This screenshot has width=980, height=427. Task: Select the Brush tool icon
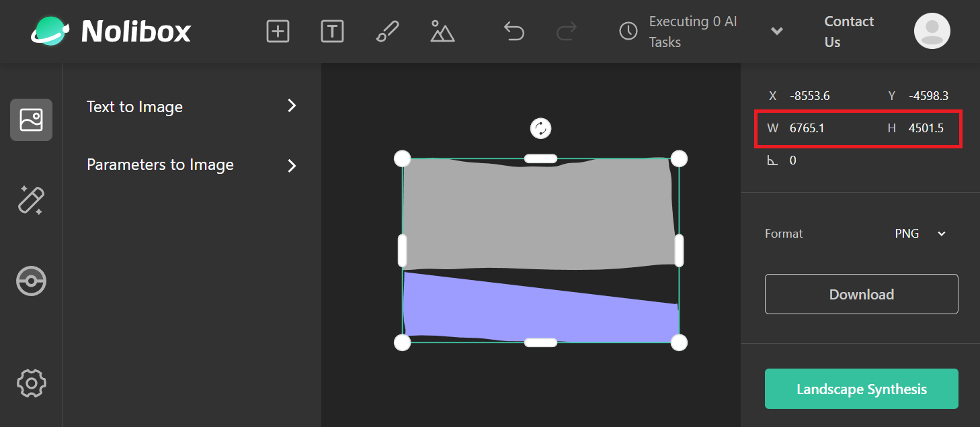point(387,32)
